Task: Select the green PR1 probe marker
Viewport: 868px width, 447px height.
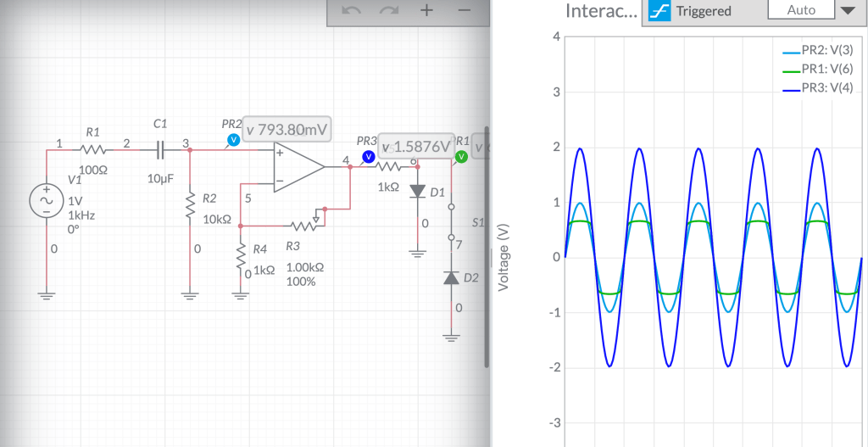Action: [x=461, y=156]
